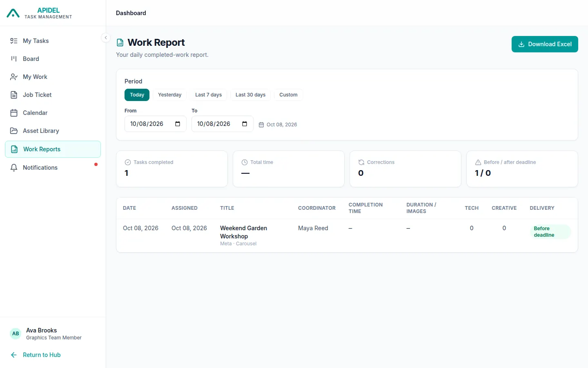
Task: Open the Board page
Action: (x=53, y=59)
